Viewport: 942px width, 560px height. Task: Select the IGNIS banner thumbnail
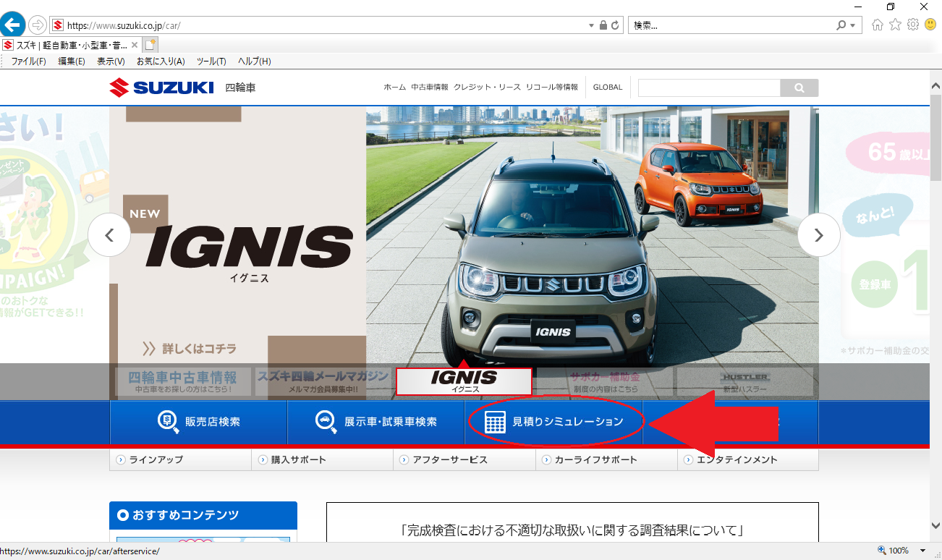464,381
